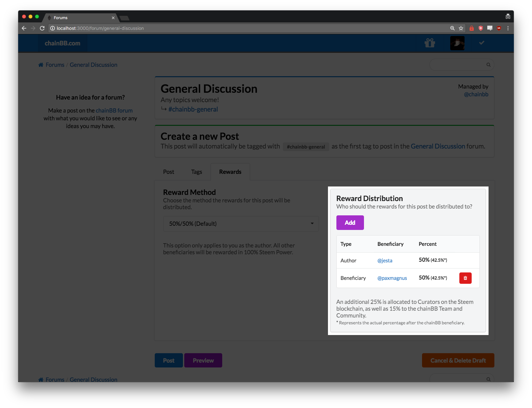This screenshot has height=408, width=532.
Task: Click the Author row type cell
Action: [348, 260]
